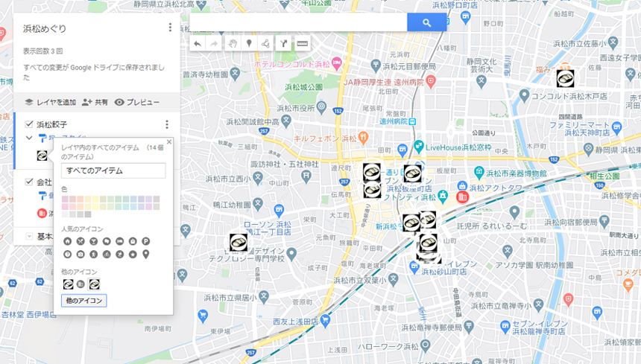Click the 浜松市楽器博物館 teal museum pin
The height and width of the screenshot is (364, 641).
pyautogui.click(x=479, y=172)
